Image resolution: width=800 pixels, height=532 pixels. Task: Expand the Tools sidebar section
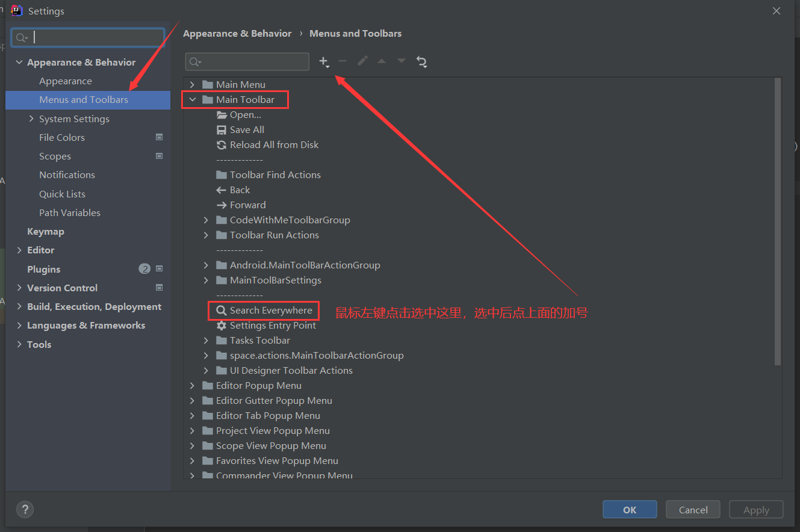tap(19, 344)
